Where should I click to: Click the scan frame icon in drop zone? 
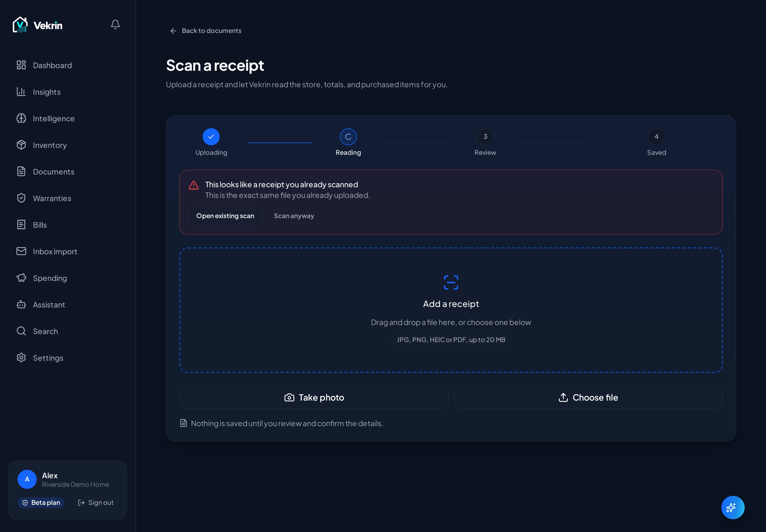tap(451, 282)
